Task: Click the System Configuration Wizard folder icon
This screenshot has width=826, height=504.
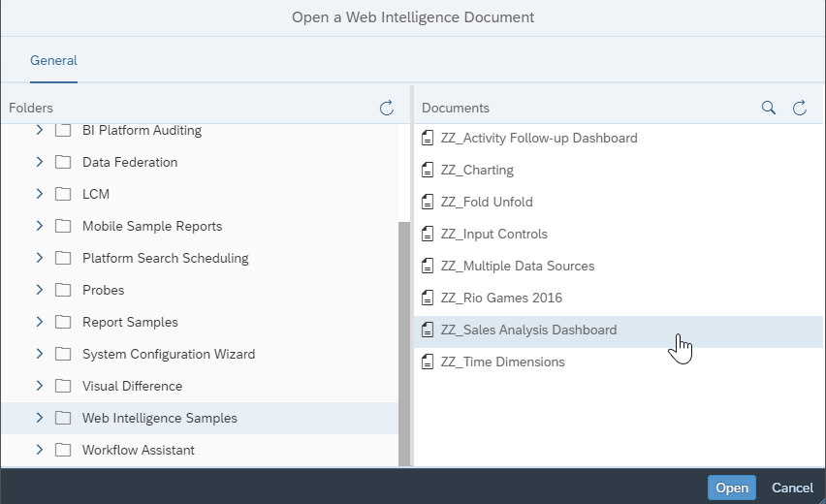Action: [x=63, y=355]
